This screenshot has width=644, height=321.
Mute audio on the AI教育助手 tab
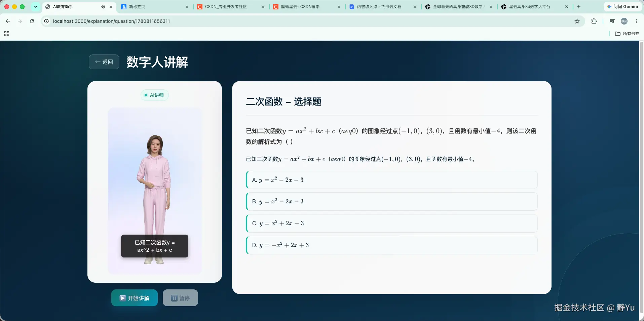[103, 7]
